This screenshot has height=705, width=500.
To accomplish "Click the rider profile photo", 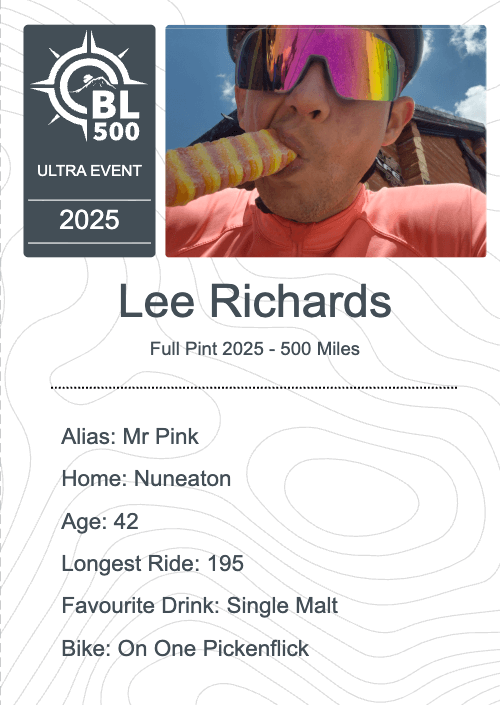I will (326, 141).
